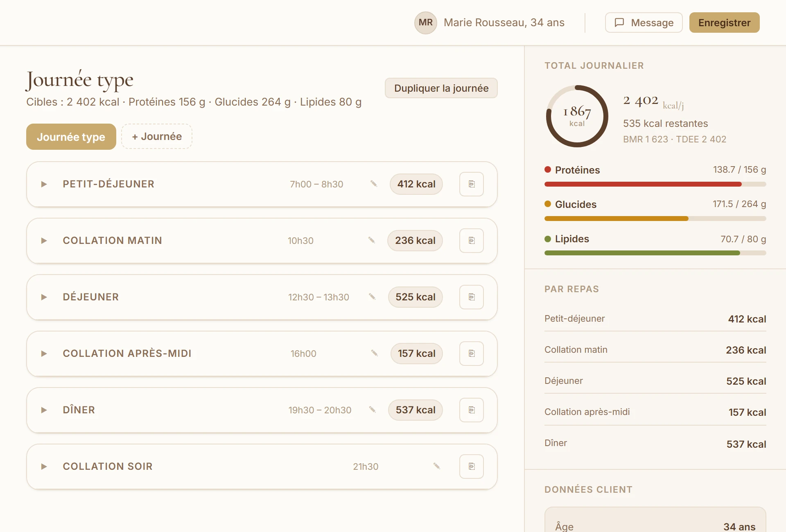Viewport: 786px width, 532px height.
Task: Click the pencil icon for Collation soir
Action: pos(437,466)
